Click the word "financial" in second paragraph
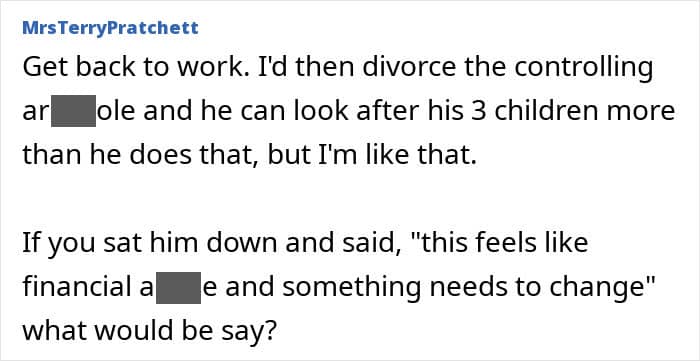 pos(79,287)
